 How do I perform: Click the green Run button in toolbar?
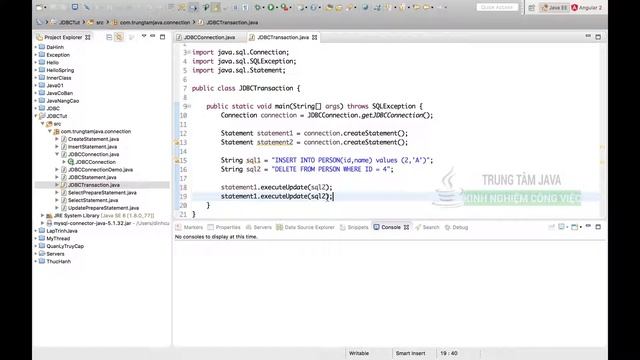click(271, 7)
